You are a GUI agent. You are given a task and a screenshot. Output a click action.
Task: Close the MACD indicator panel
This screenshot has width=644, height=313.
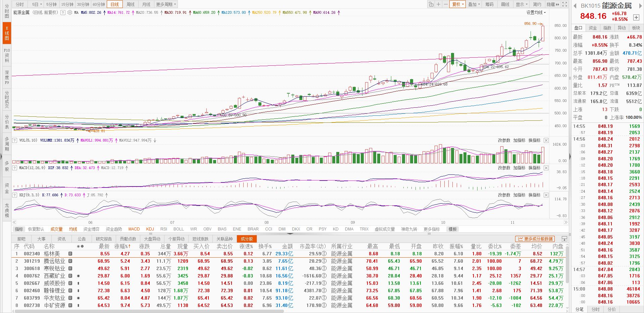coord(546,168)
